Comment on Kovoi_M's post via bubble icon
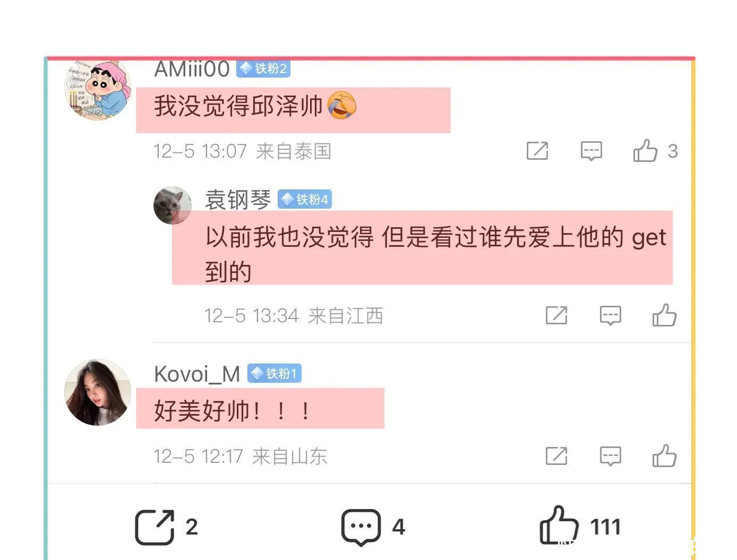 pyautogui.click(x=610, y=456)
